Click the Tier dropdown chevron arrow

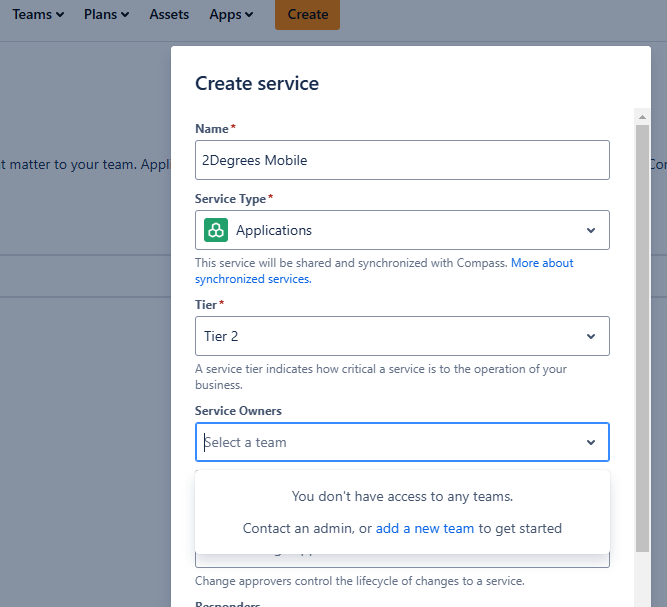pos(591,336)
